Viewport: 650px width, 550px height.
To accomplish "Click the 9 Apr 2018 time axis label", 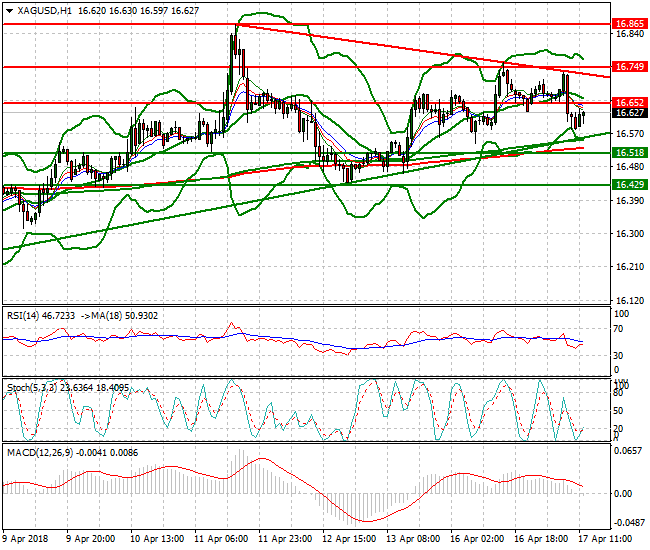I will click(26, 539).
